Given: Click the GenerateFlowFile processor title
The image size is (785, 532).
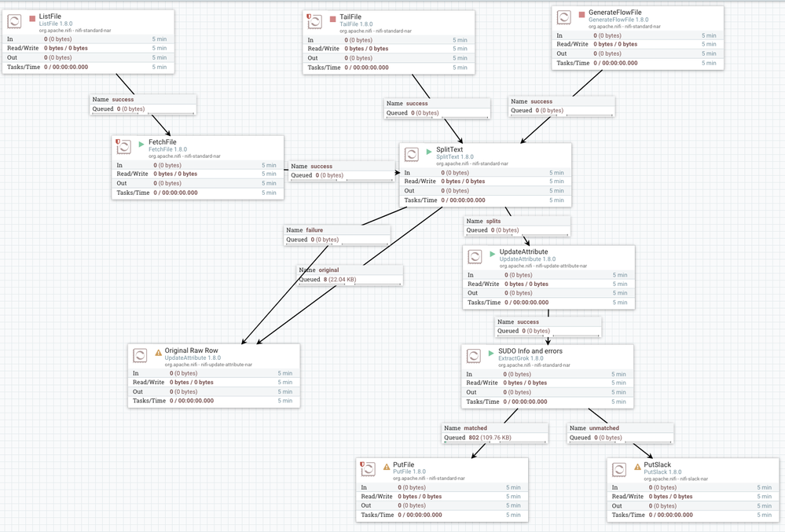Looking at the screenshot, I should [x=614, y=13].
